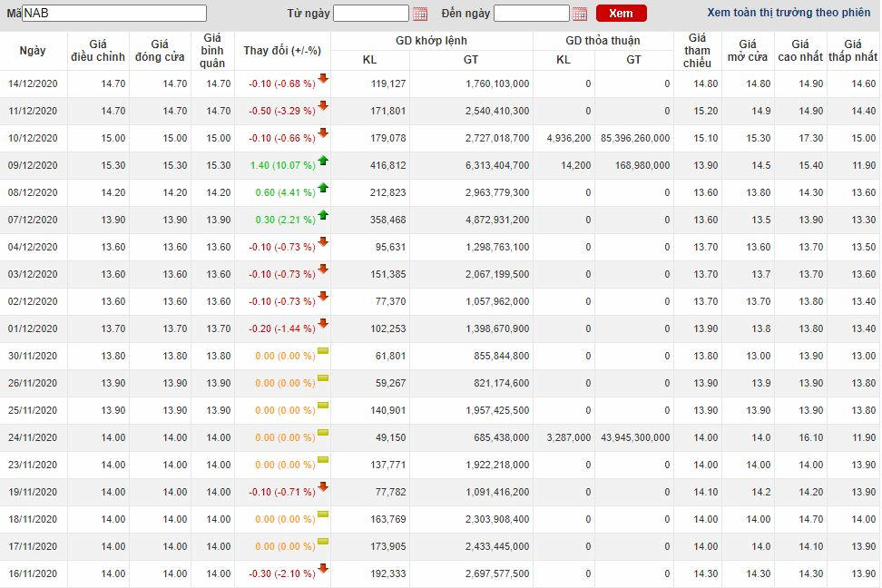Click the 'GD khớp lệnh' column header

pyautogui.click(x=431, y=41)
